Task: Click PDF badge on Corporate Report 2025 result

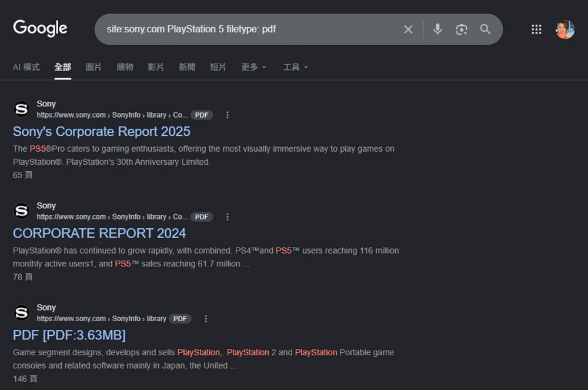Action: pos(202,115)
